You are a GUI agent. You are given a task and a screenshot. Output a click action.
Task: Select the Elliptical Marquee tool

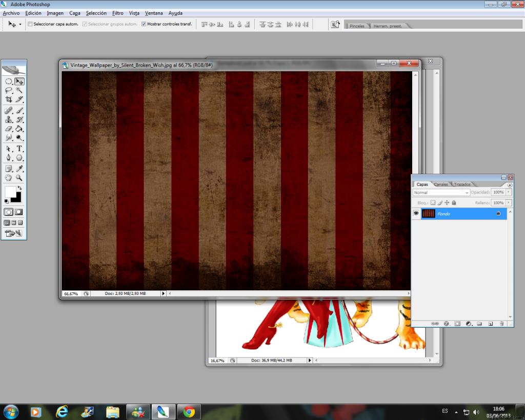click(9, 82)
